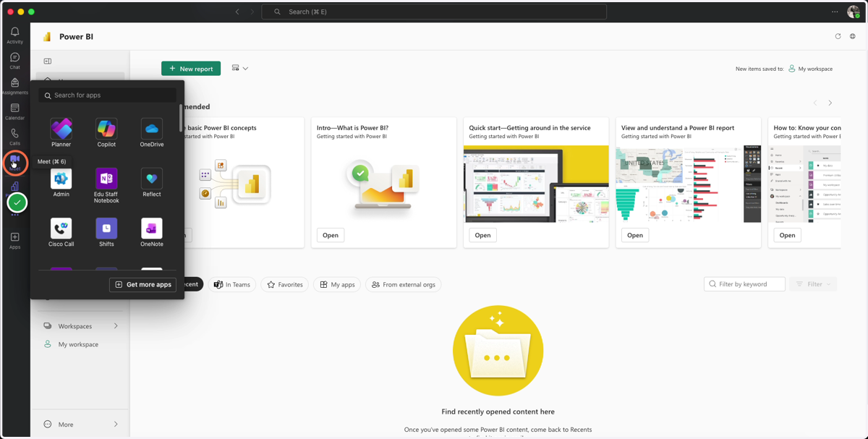The width and height of the screenshot is (868, 439).
Task: Go forward using the history arrow
Action: [x=252, y=12]
